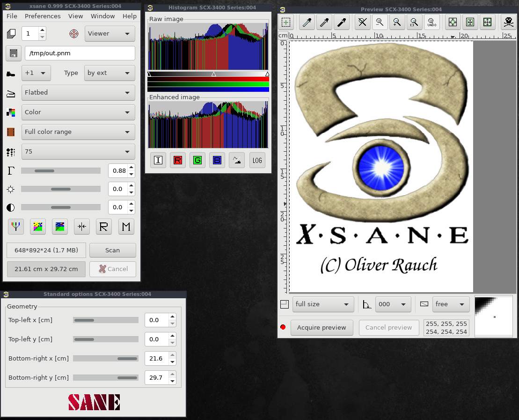The width and height of the screenshot is (519, 420).
Task: Click the gamma slider track
Action: click(61, 171)
